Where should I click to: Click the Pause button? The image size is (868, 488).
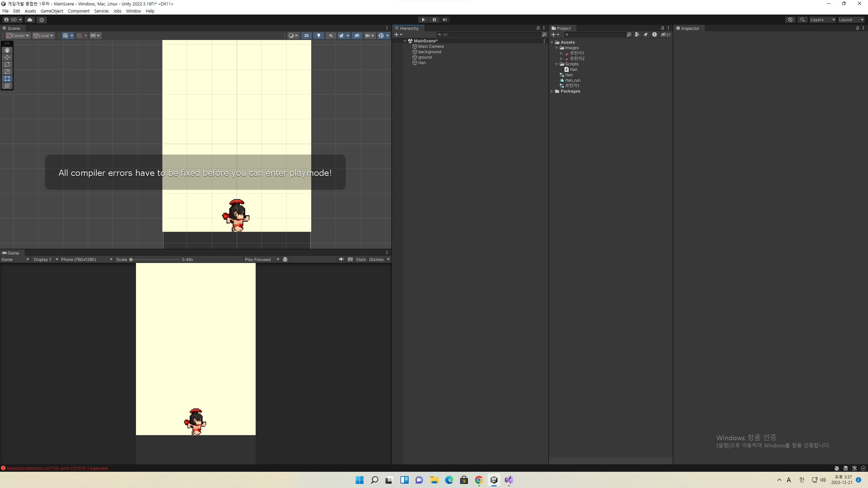434,20
